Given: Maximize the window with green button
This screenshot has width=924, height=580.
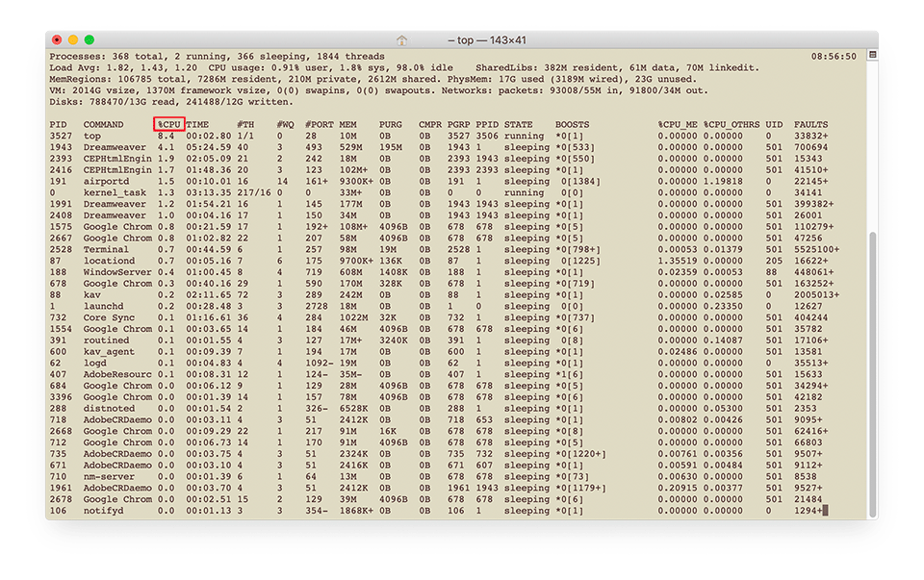Looking at the screenshot, I should [x=90, y=40].
